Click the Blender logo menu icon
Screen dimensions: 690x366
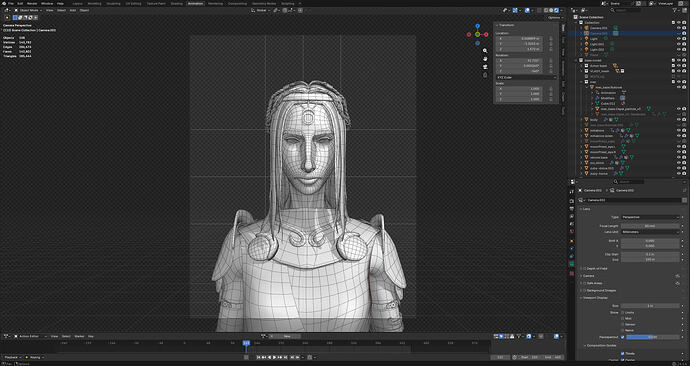pos(4,3)
